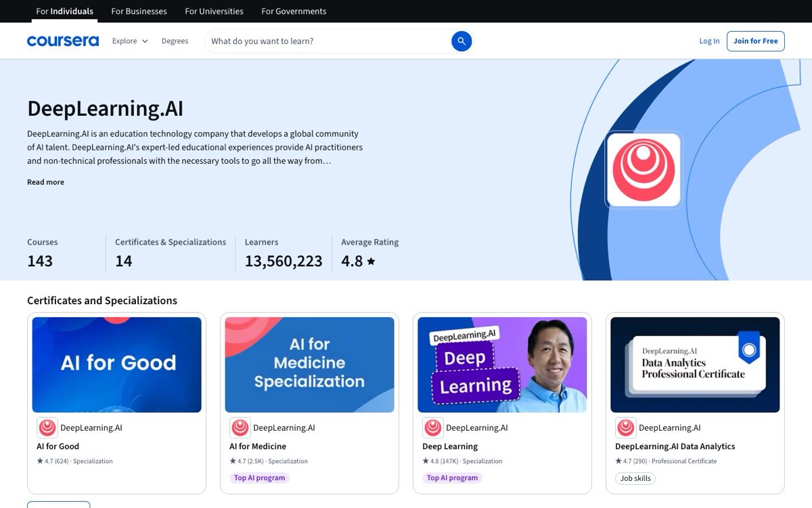Image resolution: width=812 pixels, height=508 pixels.
Task: Open the Degrees menu link
Action: point(175,41)
